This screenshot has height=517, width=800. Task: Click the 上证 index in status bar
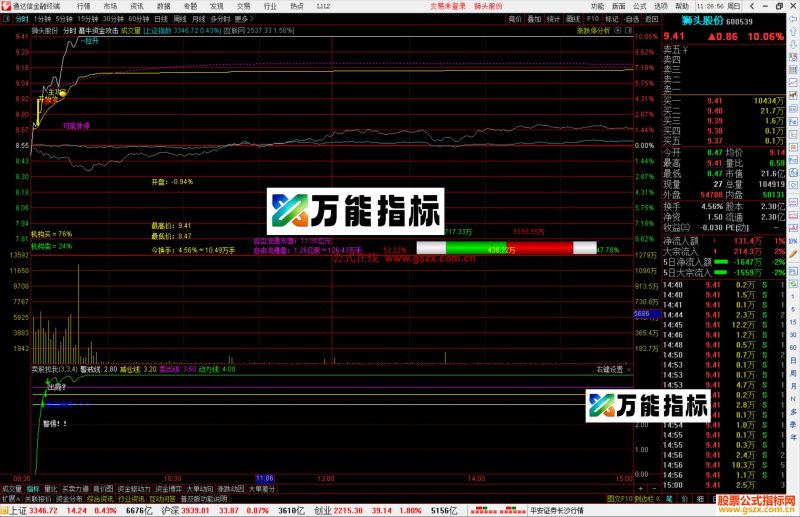point(18,510)
